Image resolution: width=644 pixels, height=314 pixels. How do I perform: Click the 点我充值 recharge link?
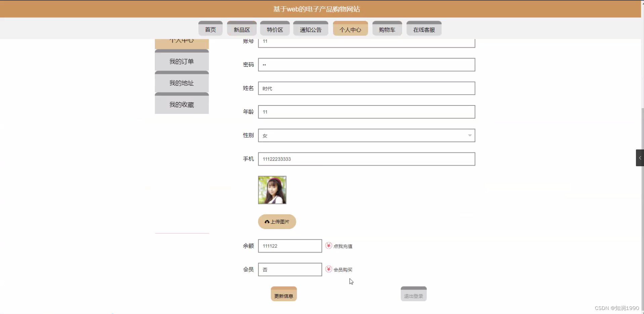click(x=343, y=246)
